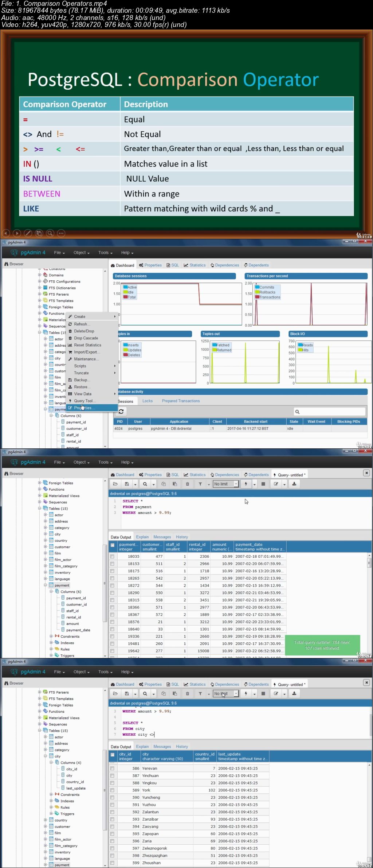The image size is (373, 868).
Task: Open Object menu in the dashboard window
Action: 81,253
